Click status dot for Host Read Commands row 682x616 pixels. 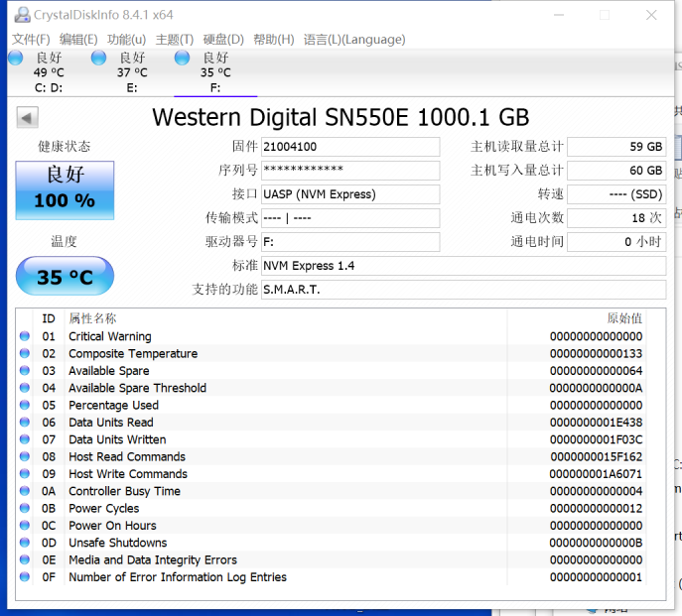click(25, 456)
